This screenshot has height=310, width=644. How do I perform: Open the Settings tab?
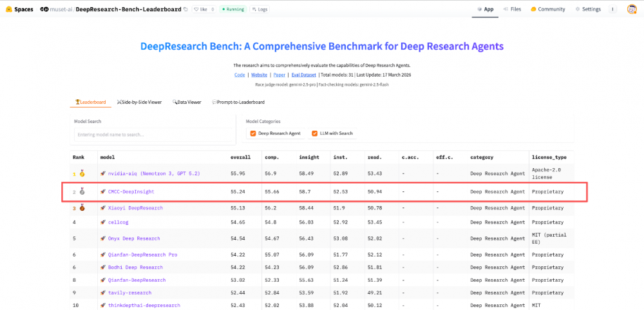point(587,9)
